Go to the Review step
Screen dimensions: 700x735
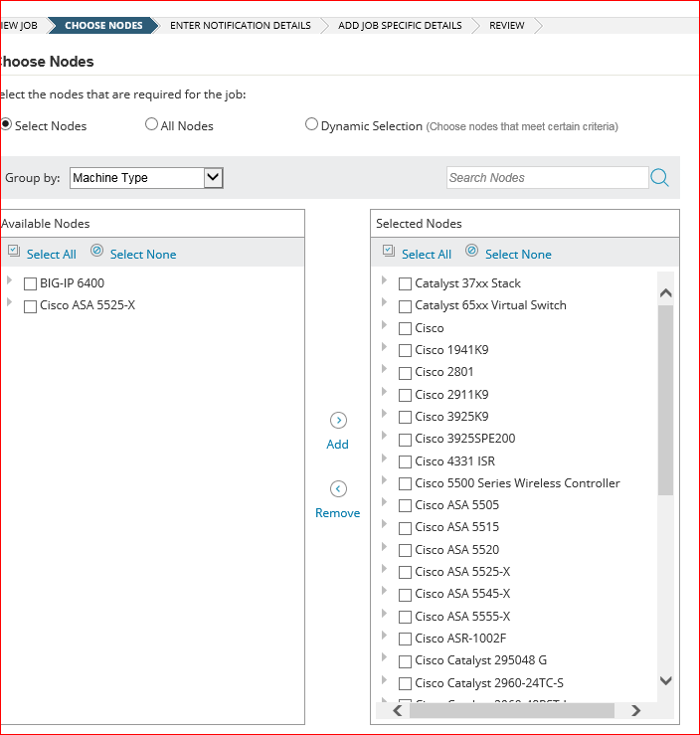(506, 25)
